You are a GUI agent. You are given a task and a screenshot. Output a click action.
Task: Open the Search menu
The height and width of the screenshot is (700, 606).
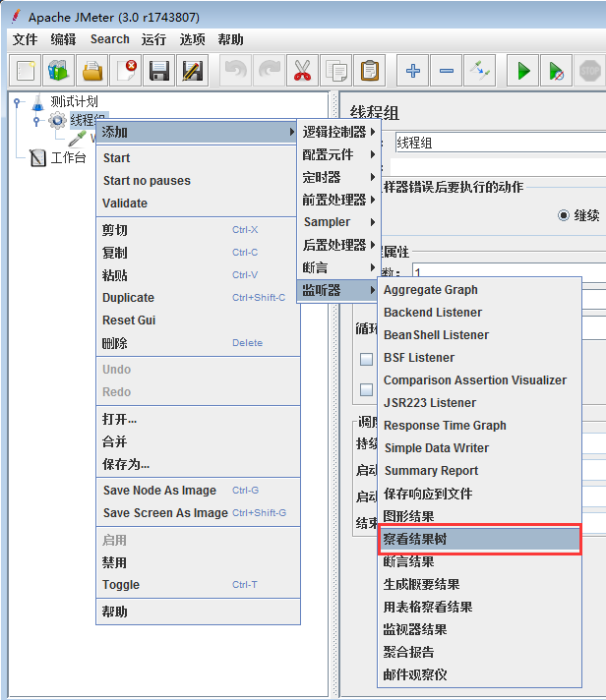pos(110,39)
